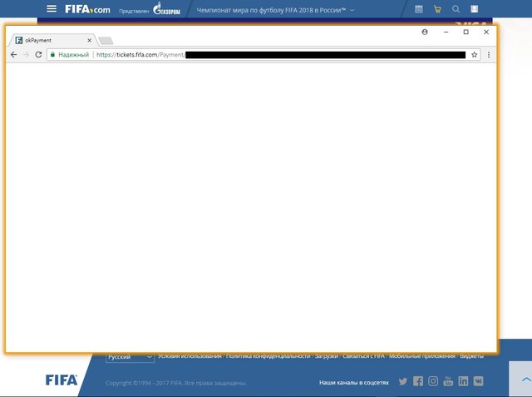Expand the Русский language dropdown

point(130,357)
